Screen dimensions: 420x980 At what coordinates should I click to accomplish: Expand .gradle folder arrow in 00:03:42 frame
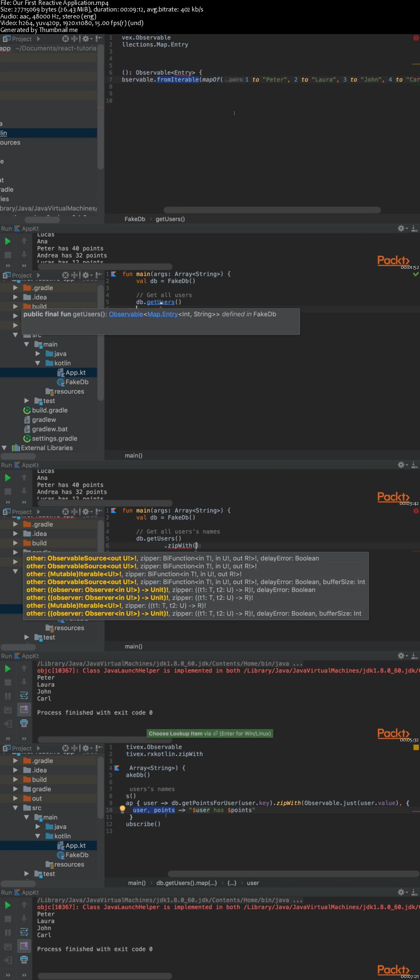[16, 288]
